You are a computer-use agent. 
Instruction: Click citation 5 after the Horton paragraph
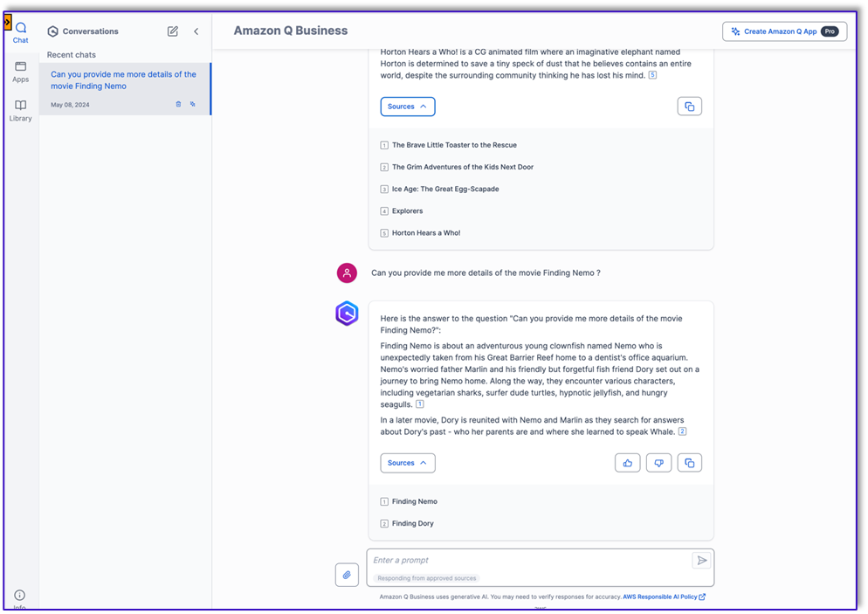pos(652,75)
